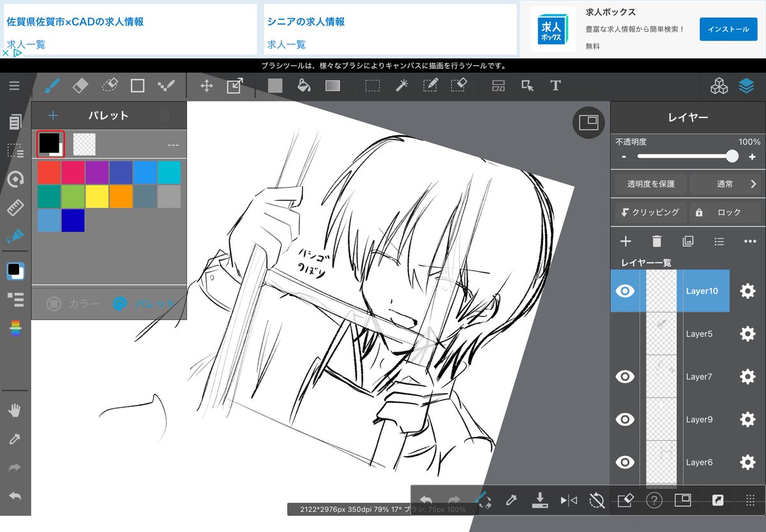Flip canvas horizontally in bottom toolbar
The image size is (766, 532).
[568, 500]
